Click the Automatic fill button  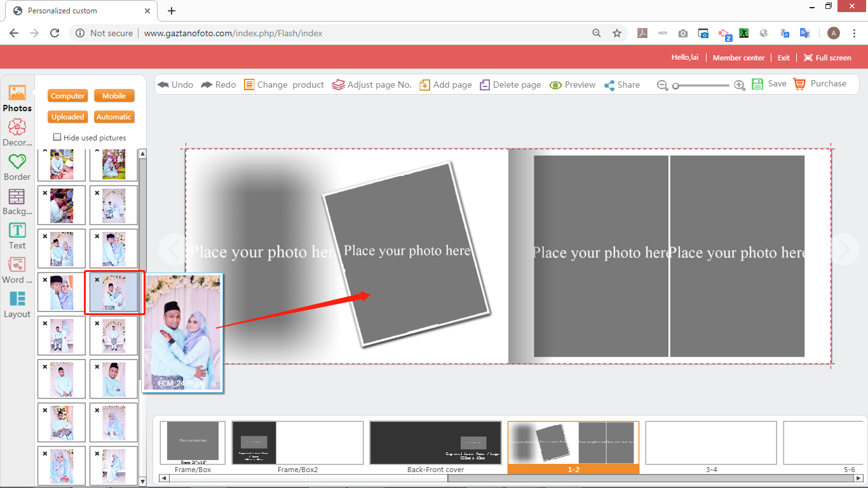(114, 117)
